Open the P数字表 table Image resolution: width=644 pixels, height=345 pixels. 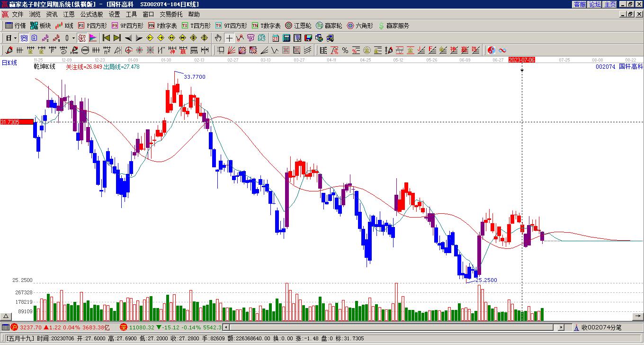[x=162, y=26]
